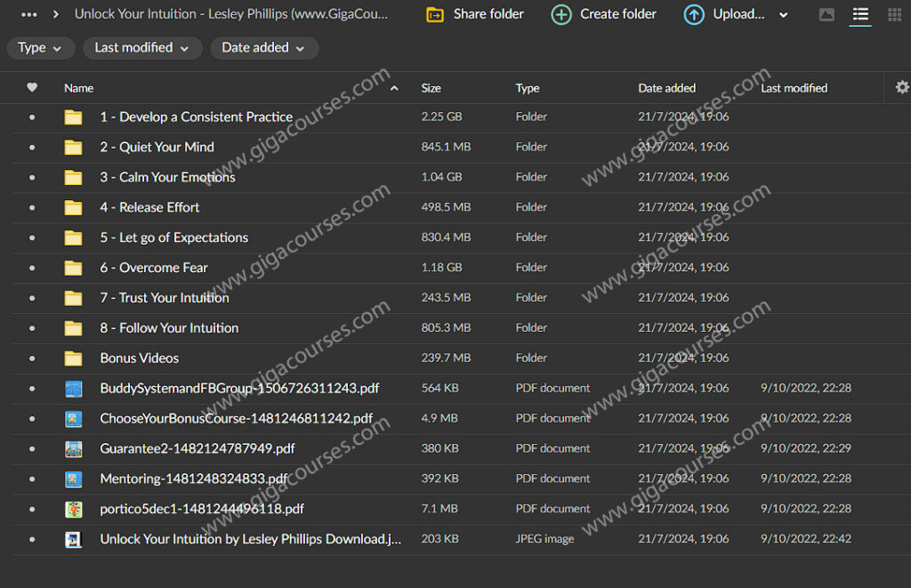Click Guarantee2 PDF file icon
The image size is (911, 588).
[74, 449]
